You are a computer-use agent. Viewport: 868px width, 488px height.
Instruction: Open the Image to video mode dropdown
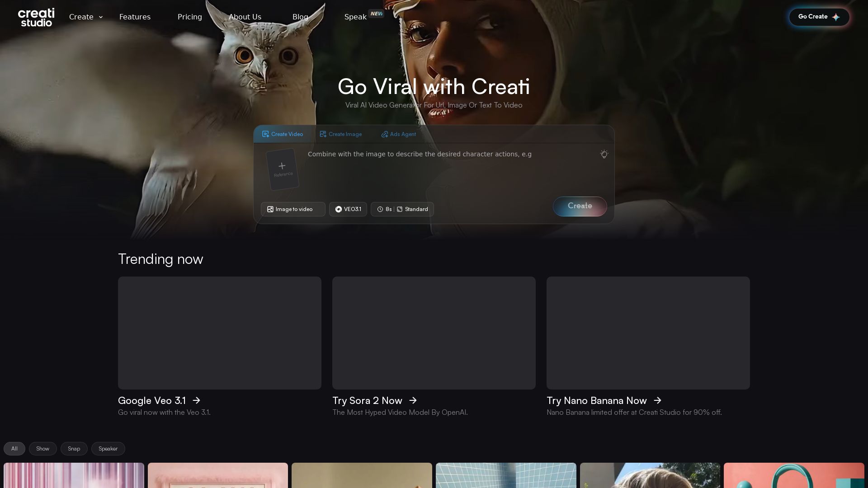coord(293,209)
